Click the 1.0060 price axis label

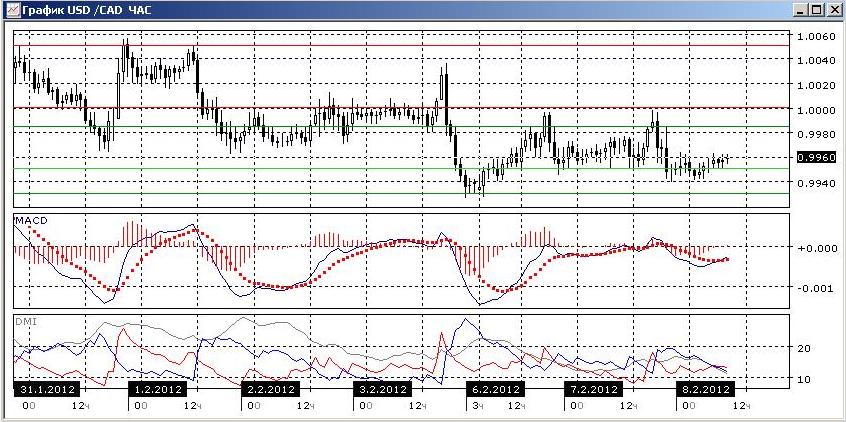[x=816, y=37]
